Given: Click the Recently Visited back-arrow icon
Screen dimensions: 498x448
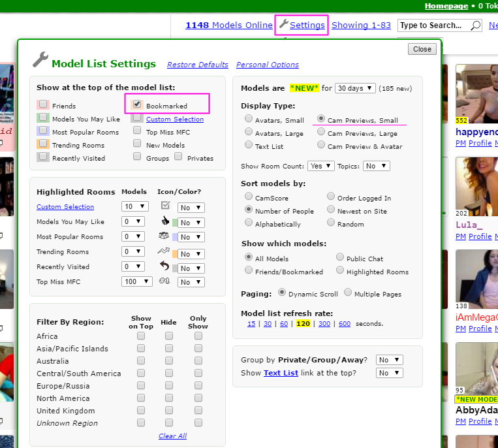Looking at the screenshot, I should click(165, 266).
